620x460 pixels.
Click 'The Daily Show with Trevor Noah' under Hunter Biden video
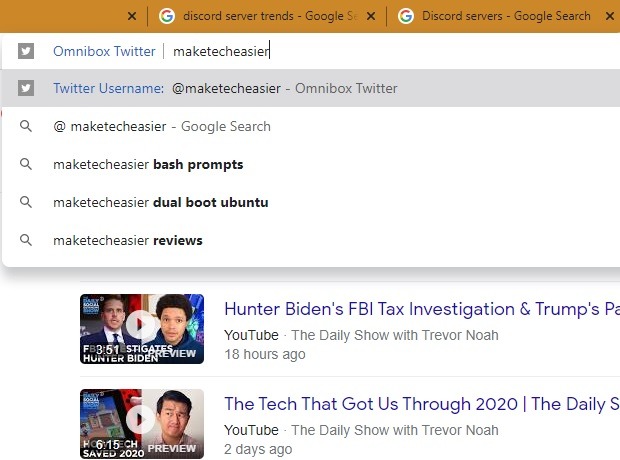pyautogui.click(x=395, y=335)
